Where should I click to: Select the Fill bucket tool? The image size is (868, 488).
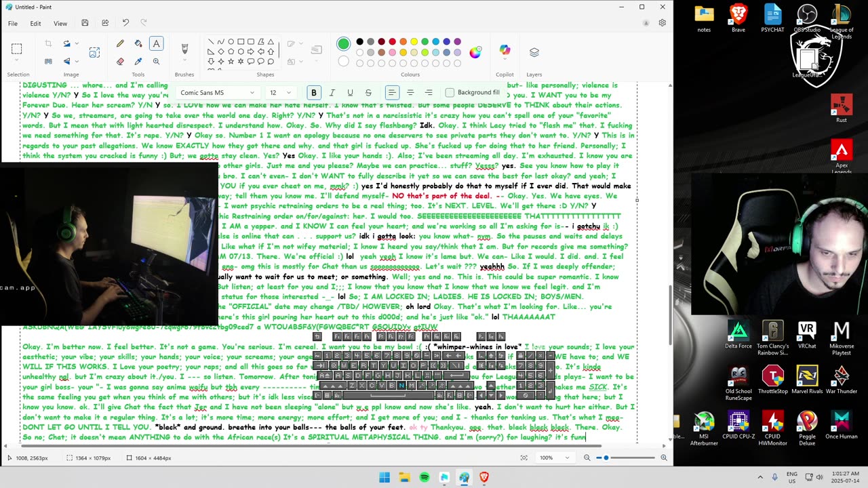[138, 44]
